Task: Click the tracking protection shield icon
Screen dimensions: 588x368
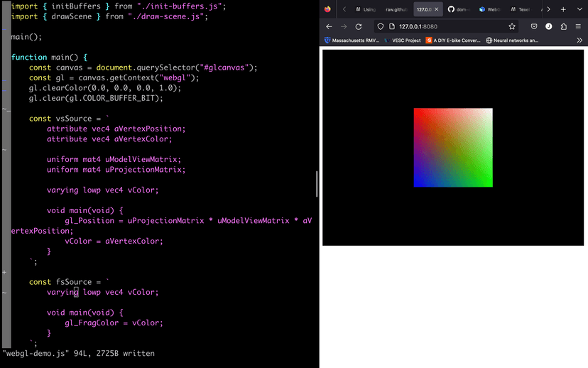Action: 381,26
